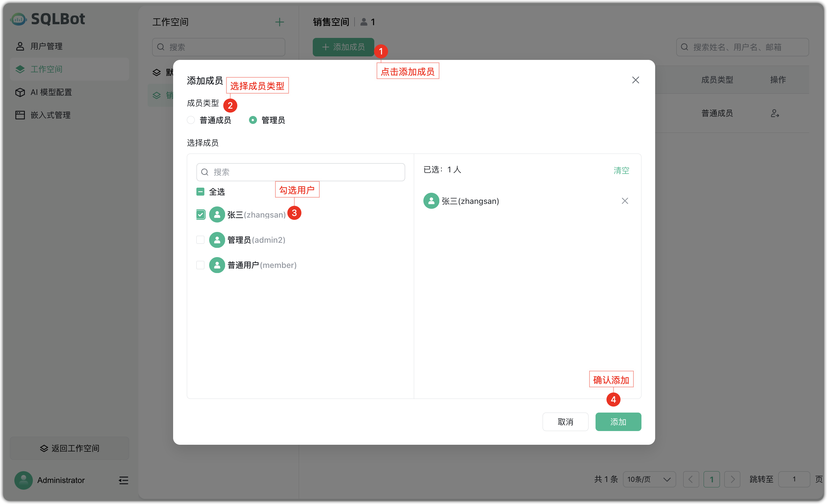Screen dimensions: 827x504
Task: Select the 工作空间 sidebar icon
Action: pyautogui.click(x=20, y=69)
